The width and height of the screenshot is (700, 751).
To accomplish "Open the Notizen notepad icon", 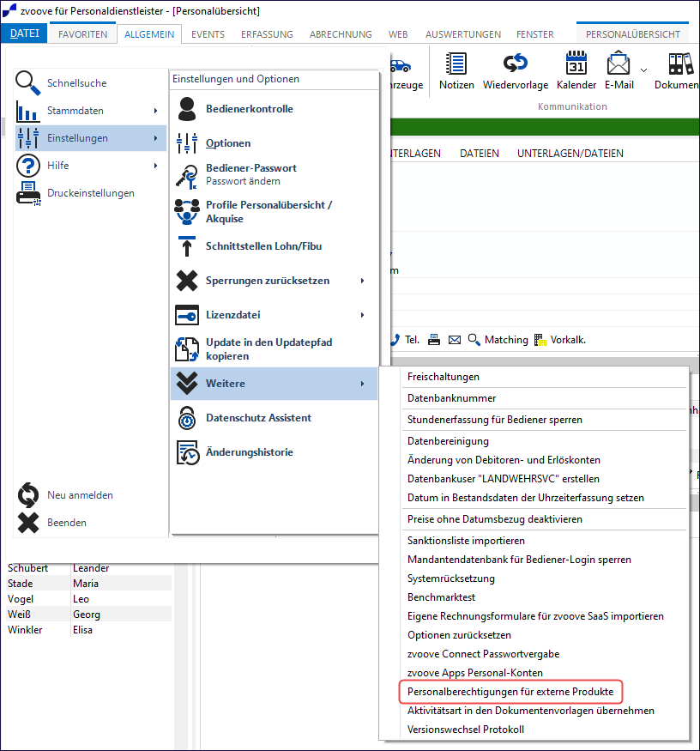I will [456, 64].
